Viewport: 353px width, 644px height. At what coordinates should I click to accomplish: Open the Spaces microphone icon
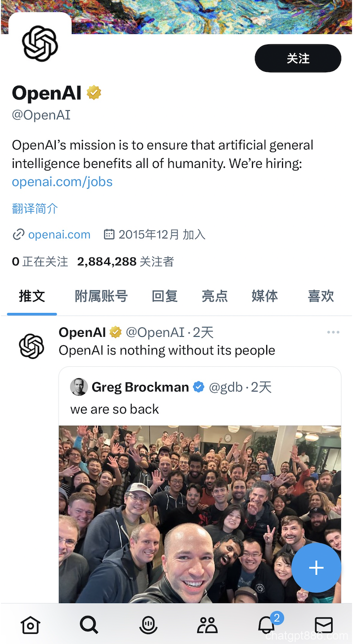(148, 625)
